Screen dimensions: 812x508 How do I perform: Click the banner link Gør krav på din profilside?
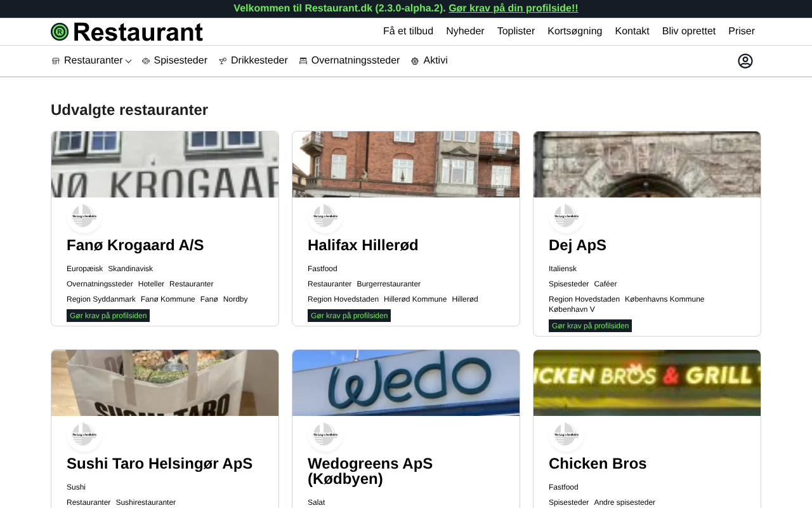(x=513, y=8)
